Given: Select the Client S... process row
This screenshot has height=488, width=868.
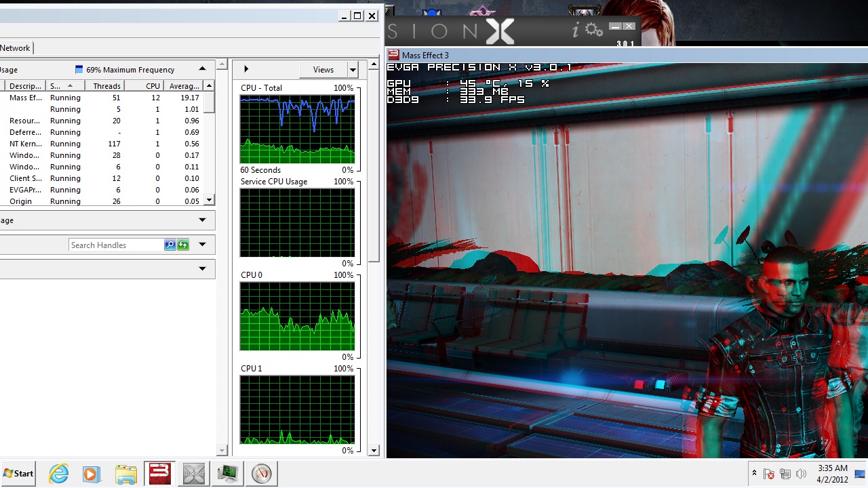Looking at the screenshot, I should tap(102, 178).
